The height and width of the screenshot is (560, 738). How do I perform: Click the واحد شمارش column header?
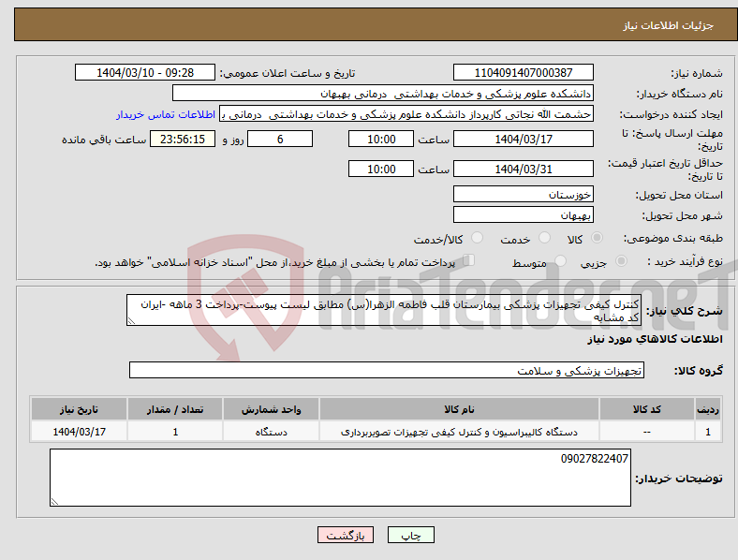[271, 409]
